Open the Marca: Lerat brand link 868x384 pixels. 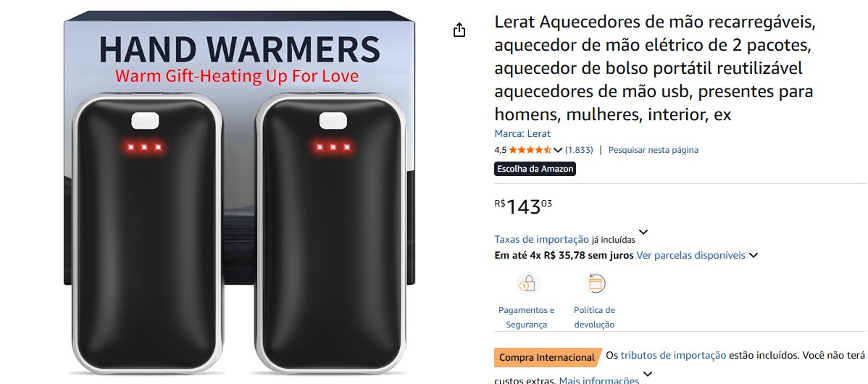[522, 134]
